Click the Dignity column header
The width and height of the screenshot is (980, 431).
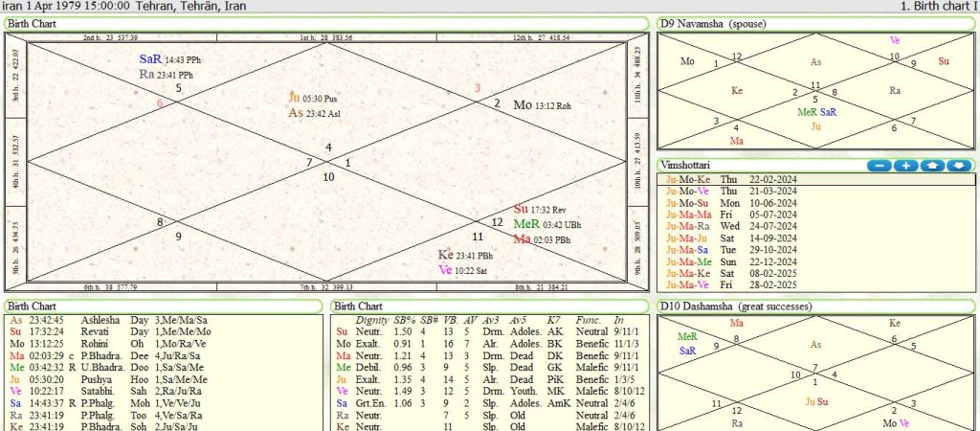tap(371, 319)
